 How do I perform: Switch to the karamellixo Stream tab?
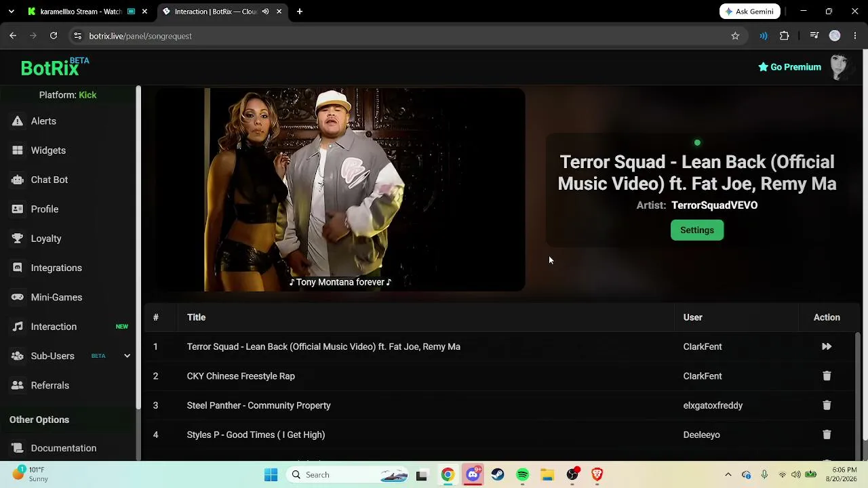pos(80,12)
